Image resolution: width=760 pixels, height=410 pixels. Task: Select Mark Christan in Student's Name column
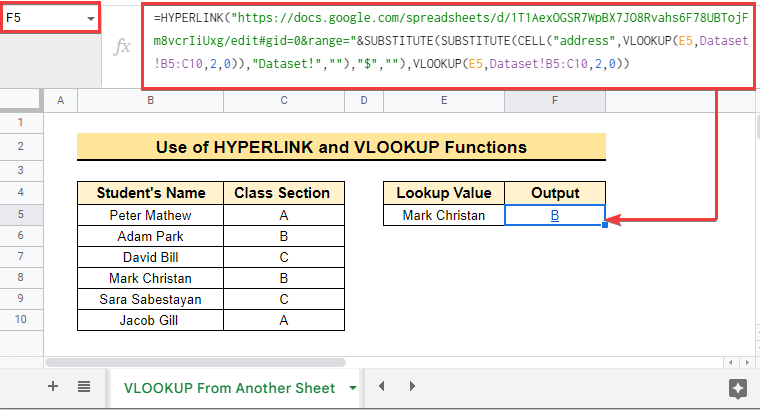tap(150, 278)
